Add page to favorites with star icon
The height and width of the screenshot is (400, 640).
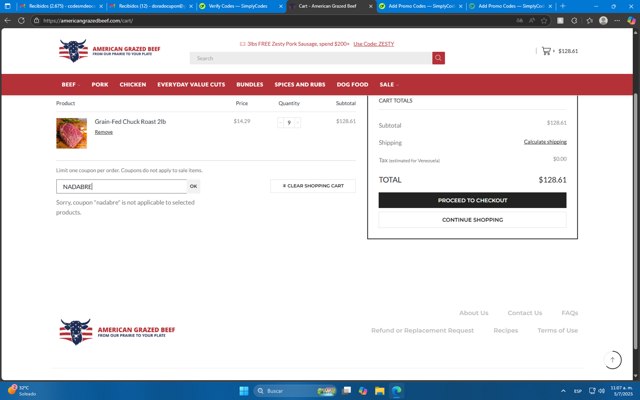click(x=544, y=20)
